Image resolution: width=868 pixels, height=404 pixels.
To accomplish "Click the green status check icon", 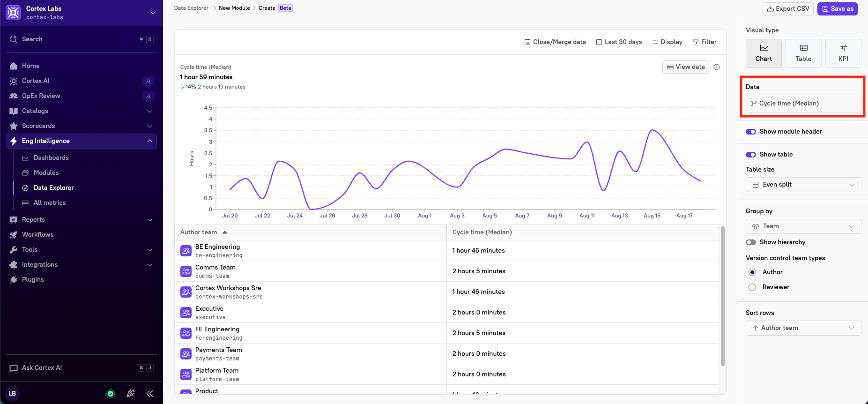I will click(x=111, y=394).
